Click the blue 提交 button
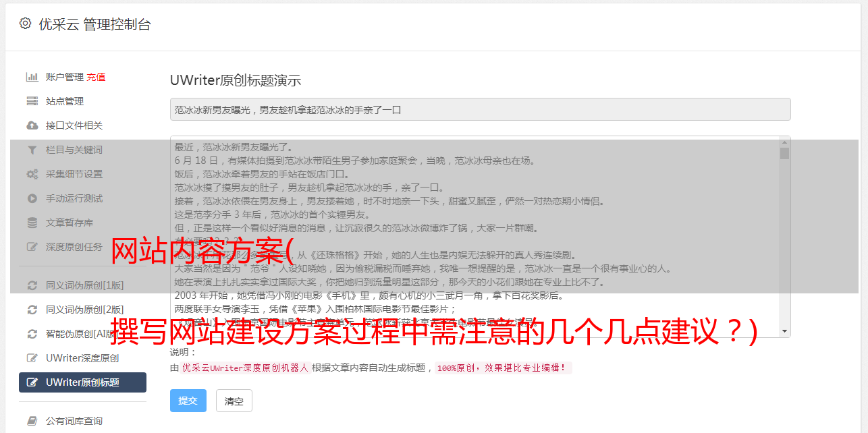Image resolution: width=868 pixels, height=433 pixels. point(188,401)
